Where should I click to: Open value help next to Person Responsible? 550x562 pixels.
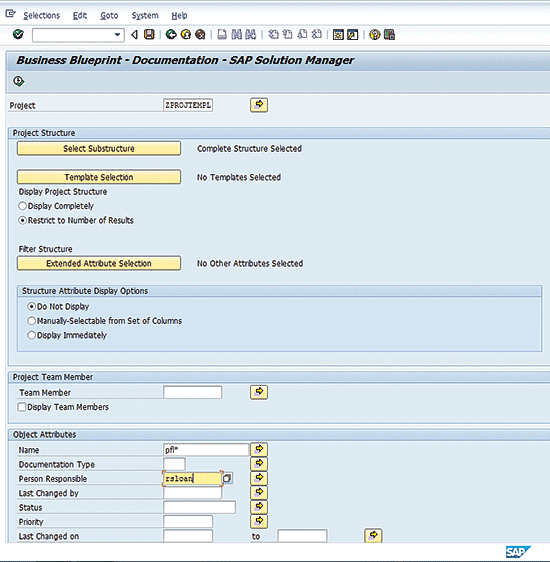point(227,478)
